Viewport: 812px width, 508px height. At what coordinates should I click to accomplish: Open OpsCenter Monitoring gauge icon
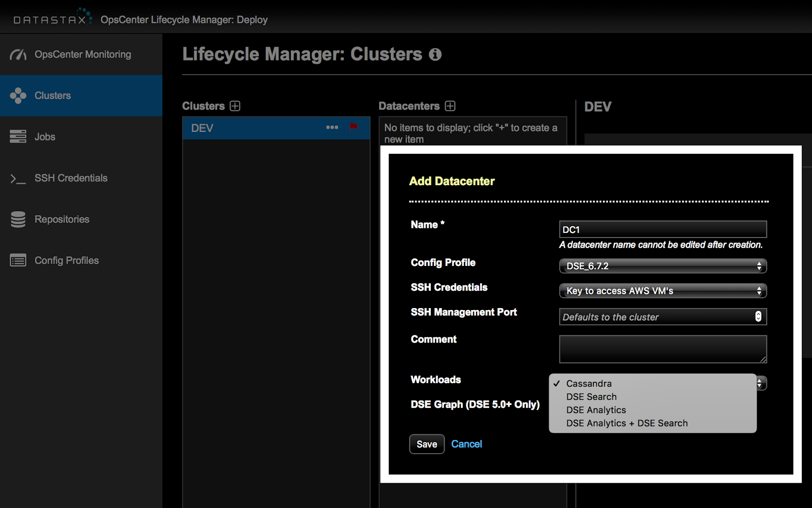coord(18,54)
